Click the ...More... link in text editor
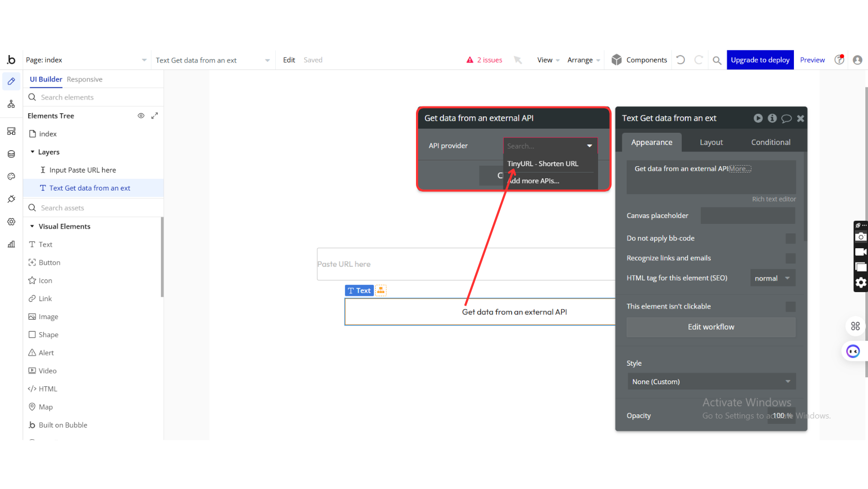 (740, 169)
